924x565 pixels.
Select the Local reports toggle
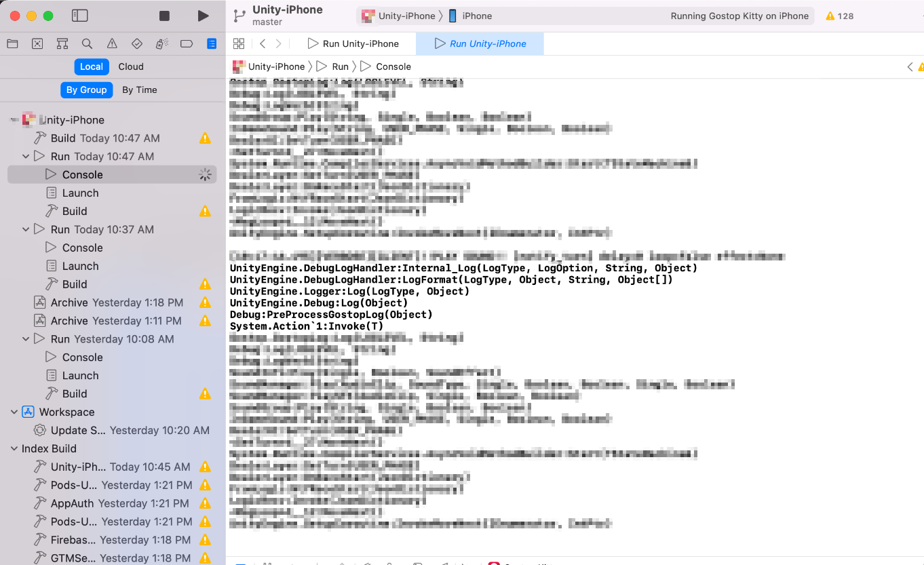point(92,66)
